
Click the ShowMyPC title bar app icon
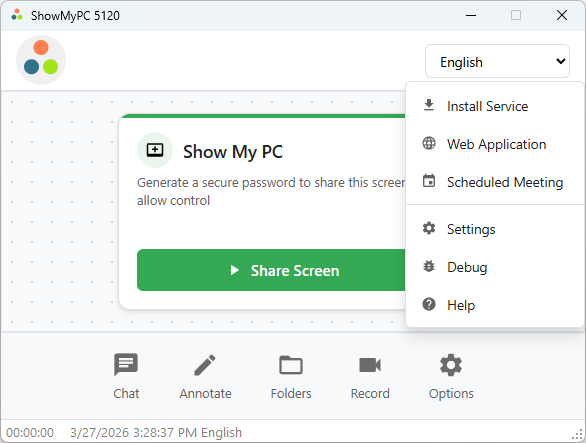tap(17, 15)
